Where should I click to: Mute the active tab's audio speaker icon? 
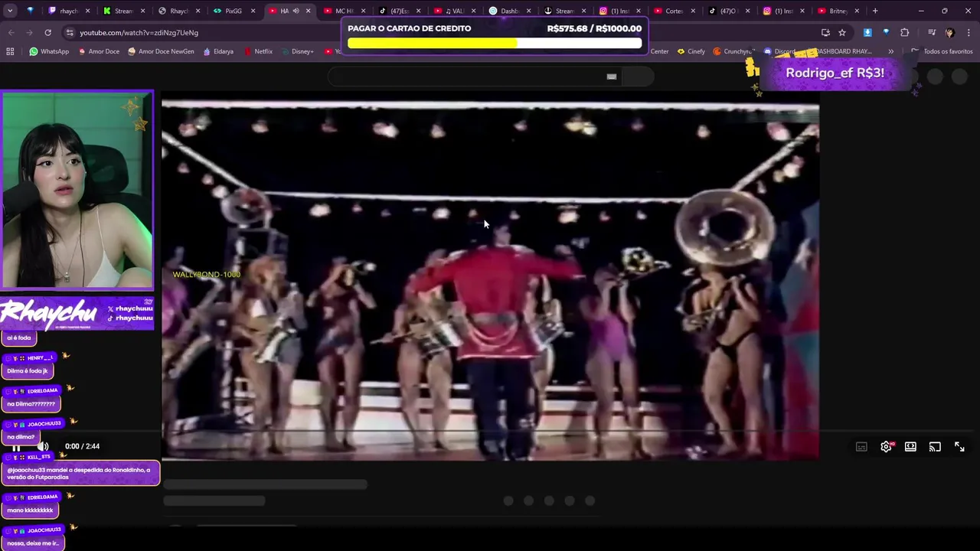296,11
